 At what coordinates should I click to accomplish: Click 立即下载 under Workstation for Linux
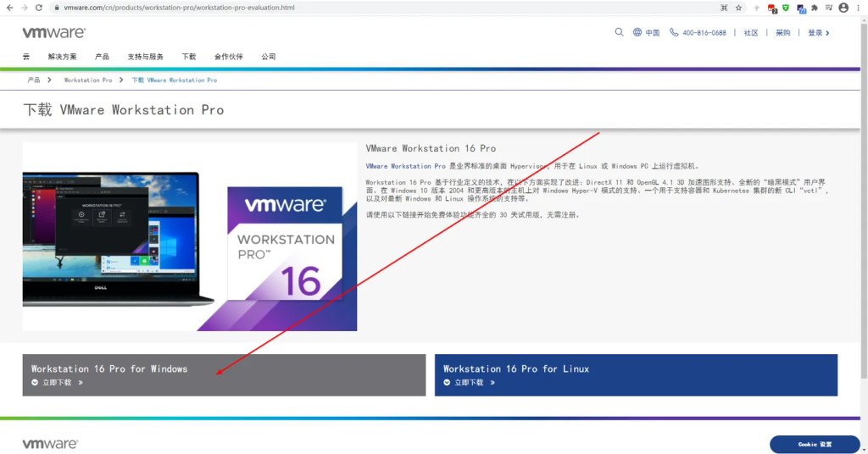pos(469,383)
